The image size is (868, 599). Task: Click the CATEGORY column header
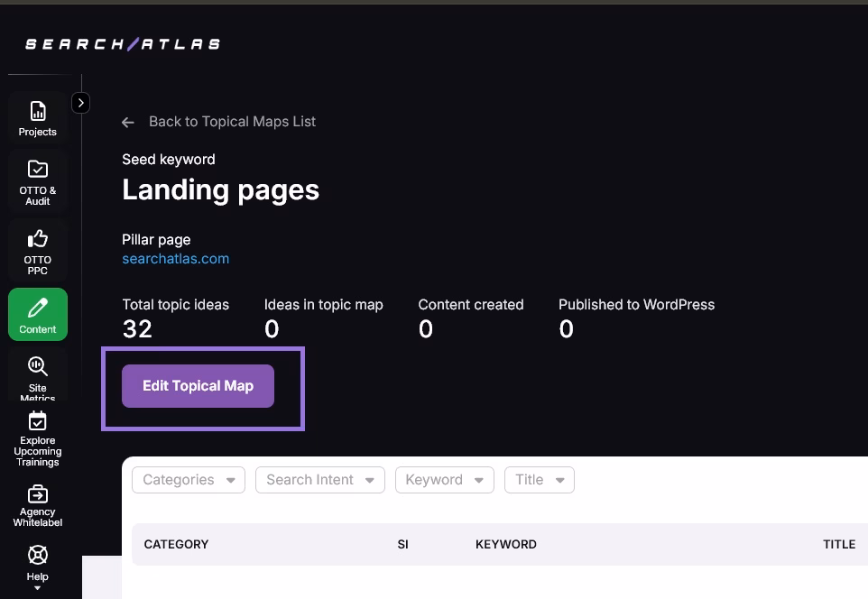[x=176, y=545]
